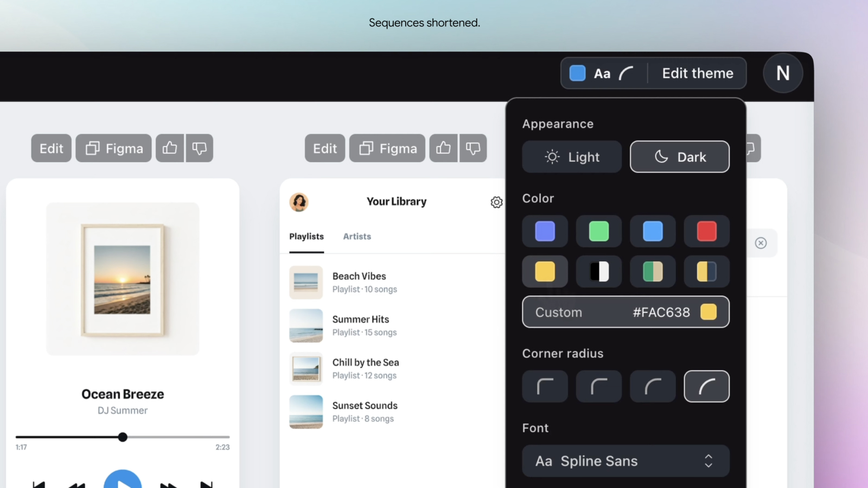The height and width of the screenshot is (488, 868).
Task: Switch to the Artists tab
Action: pos(356,236)
